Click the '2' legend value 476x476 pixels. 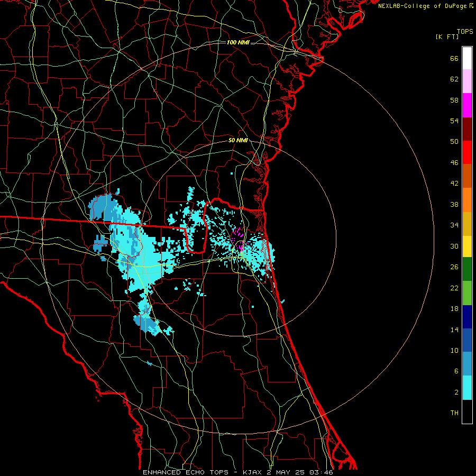pyautogui.click(x=456, y=392)
